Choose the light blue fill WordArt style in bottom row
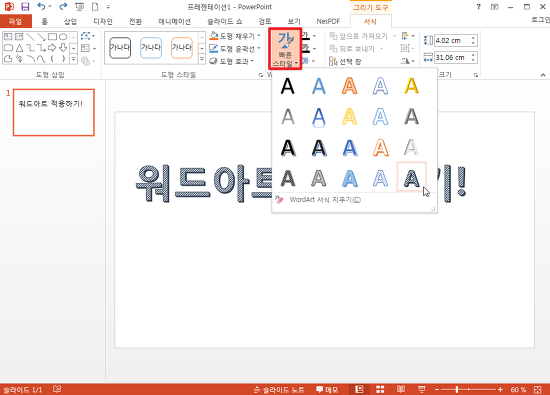 pos(349,178)
